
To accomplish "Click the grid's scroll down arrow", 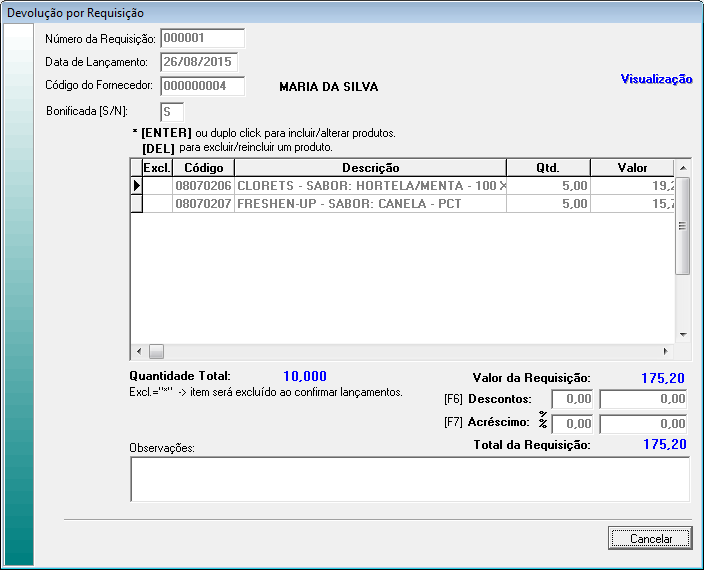I will [683, 335].
